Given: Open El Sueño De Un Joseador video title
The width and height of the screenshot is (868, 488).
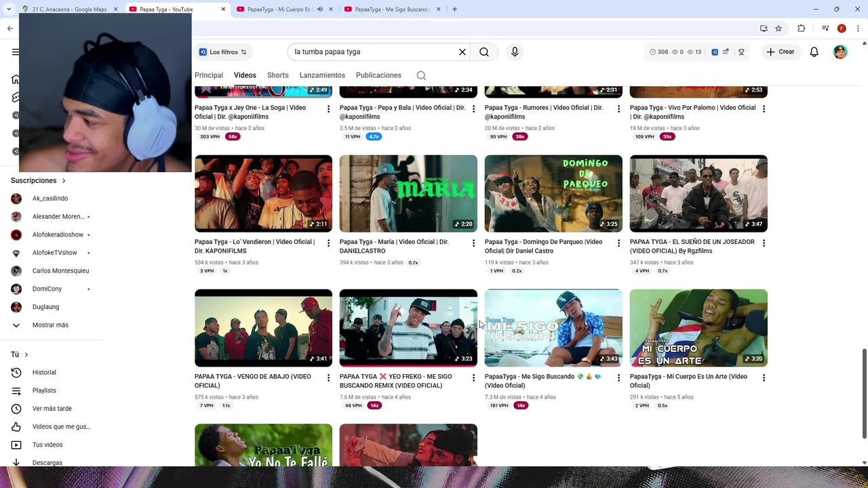Looking at the screenshot, I should tap(692, 246).
